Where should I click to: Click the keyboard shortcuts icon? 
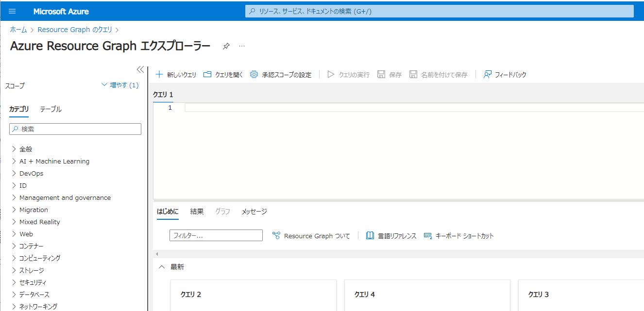tap(428, 236)
